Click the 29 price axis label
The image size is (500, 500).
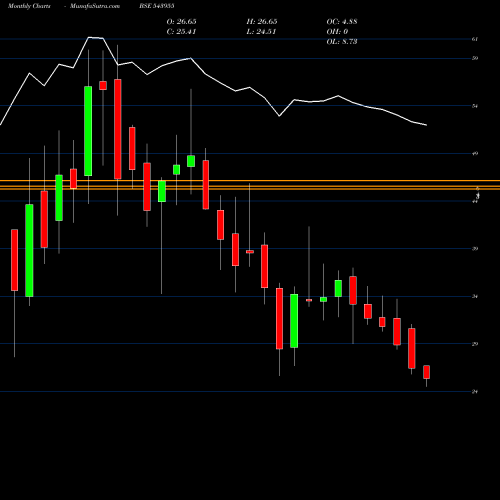pyautogui.click(x=475, y=344)
